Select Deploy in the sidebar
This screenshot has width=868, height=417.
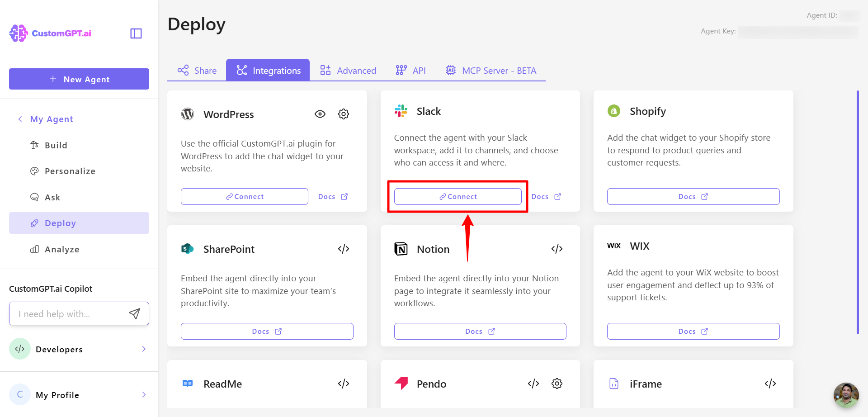coord(79,223)
